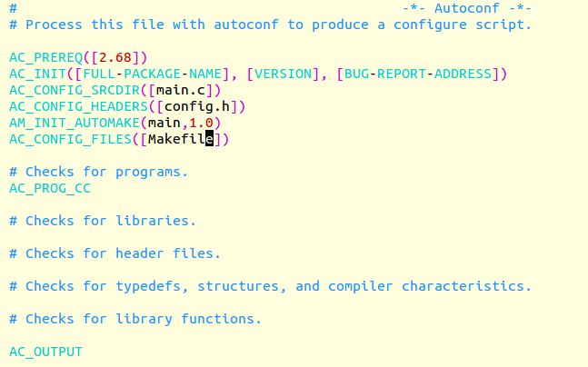The width and height of the screenshot is (588, 367).
Task: Click the '# Checks for programs.' comment
Action: [x=99, y=172]
